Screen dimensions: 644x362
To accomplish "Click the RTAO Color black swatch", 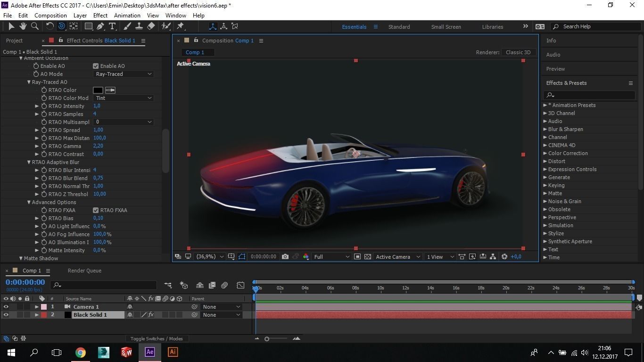I will (x=98, y=90).
